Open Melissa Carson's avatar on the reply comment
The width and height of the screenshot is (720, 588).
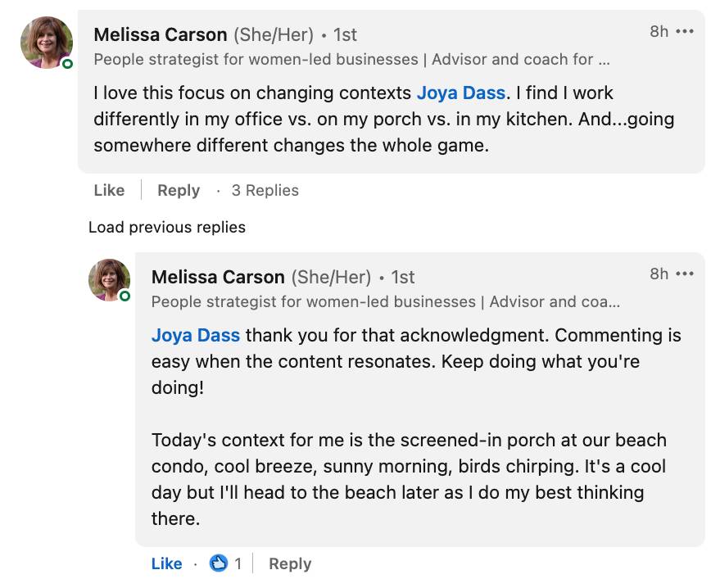[x=109, y=280]
